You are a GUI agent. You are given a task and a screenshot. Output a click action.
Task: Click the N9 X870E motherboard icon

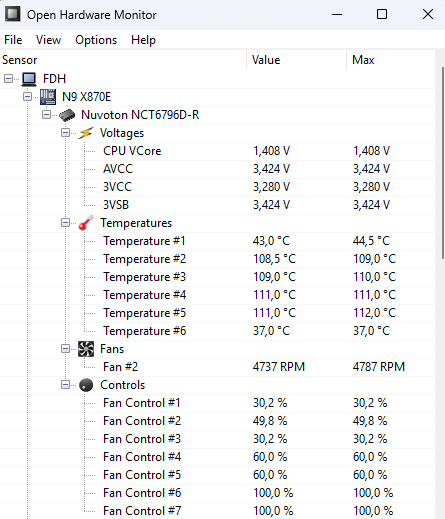(48, 97)
